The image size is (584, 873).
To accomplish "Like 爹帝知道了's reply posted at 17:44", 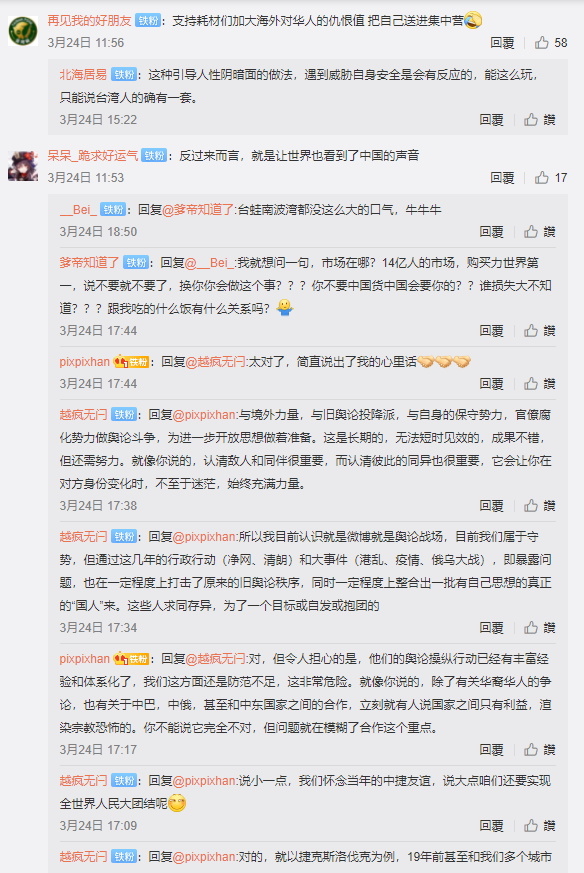I will (x=539, y=331).
